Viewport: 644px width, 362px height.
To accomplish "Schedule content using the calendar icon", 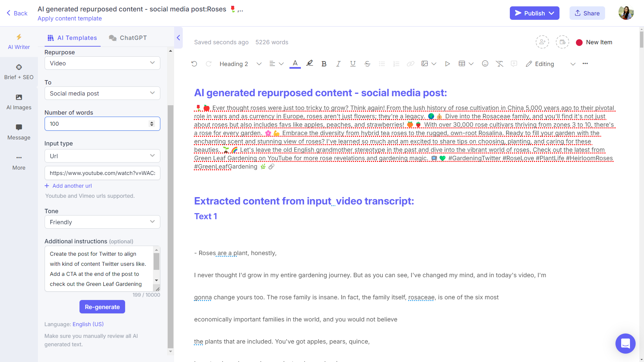I will pyautogui.click(x=562, y=42).
